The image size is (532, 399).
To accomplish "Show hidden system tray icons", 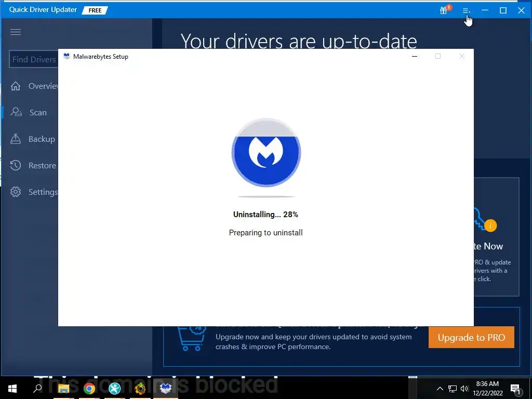I will click(x=440, y=389).
